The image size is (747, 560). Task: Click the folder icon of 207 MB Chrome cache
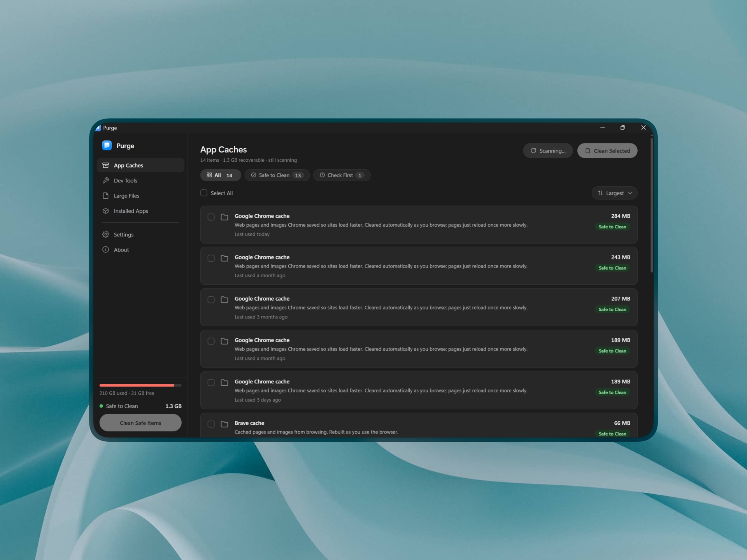point(224,300)
